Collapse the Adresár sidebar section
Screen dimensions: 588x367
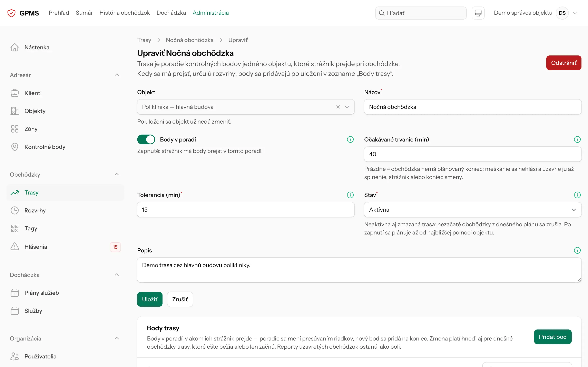coord(117,75)
